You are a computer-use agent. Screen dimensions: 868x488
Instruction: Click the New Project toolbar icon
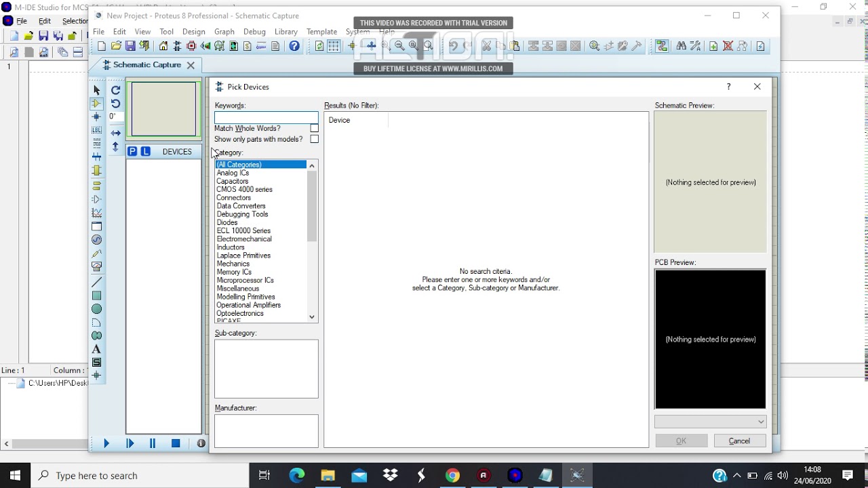pos(102,46)
